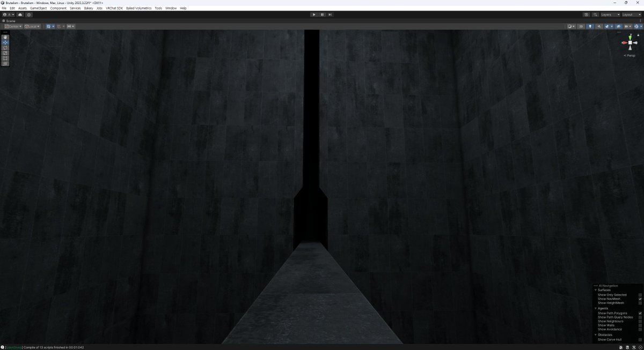This screenshot has height=350, width=644.
Task: Enable Show Walls checkbox
Action: coord(640,325)
